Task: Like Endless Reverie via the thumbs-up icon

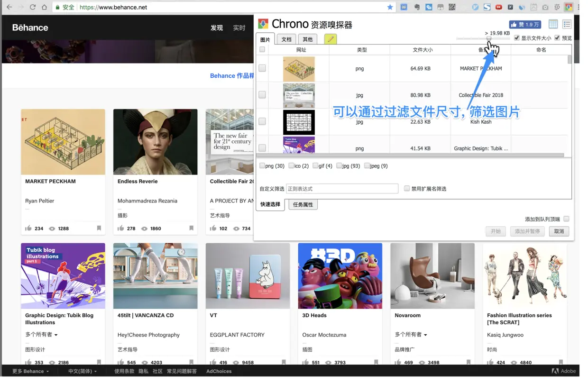Action: [121, 228]
